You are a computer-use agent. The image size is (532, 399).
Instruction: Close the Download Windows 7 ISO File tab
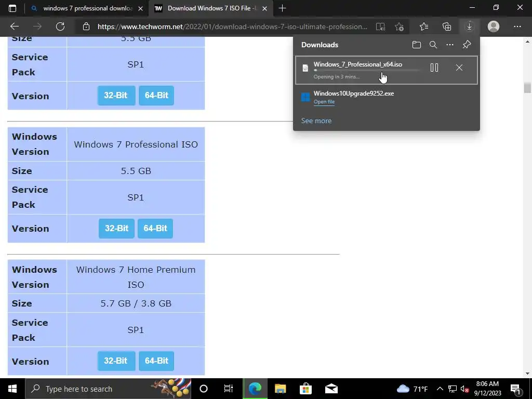click(264, 8)
